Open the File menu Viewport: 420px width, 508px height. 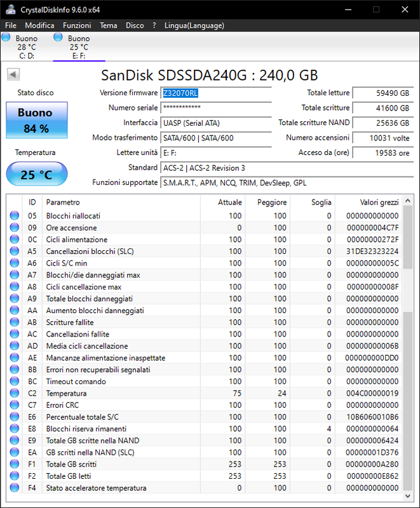[11, 25]
